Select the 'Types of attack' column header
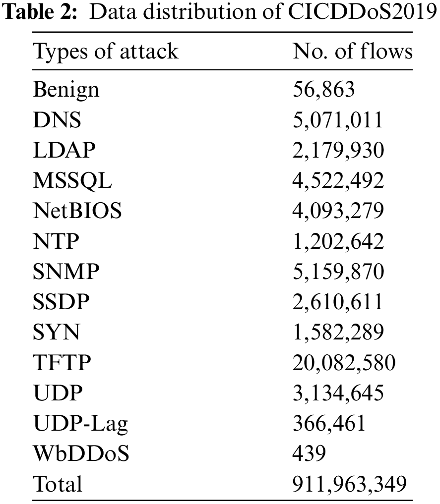 tap(105, 51)
